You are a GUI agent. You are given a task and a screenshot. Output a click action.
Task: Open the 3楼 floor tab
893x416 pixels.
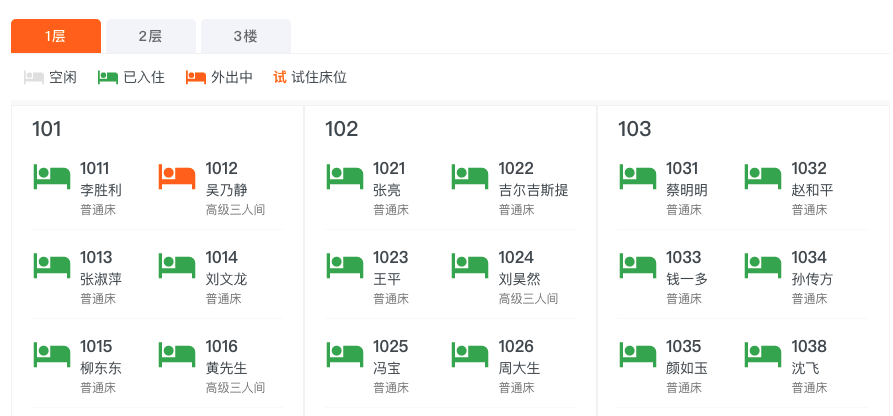click(x=246, y=36)
